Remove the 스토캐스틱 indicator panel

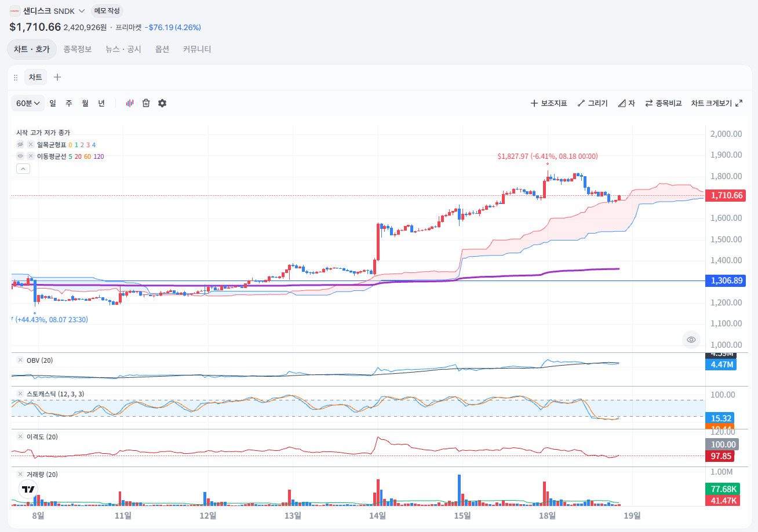(x=20, y=394)
